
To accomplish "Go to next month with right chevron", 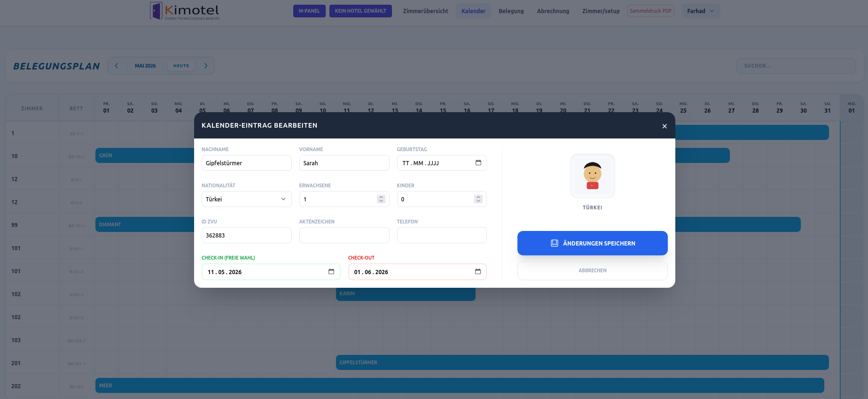I will pos(206,66).
